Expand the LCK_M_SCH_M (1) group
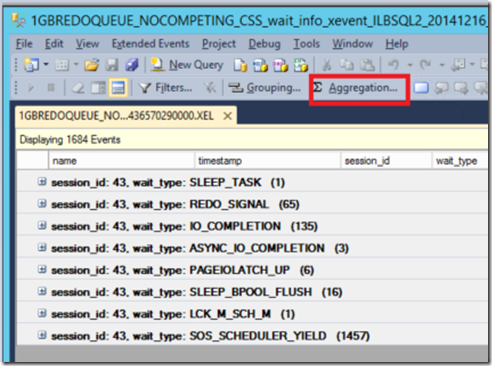 (42, 313)
